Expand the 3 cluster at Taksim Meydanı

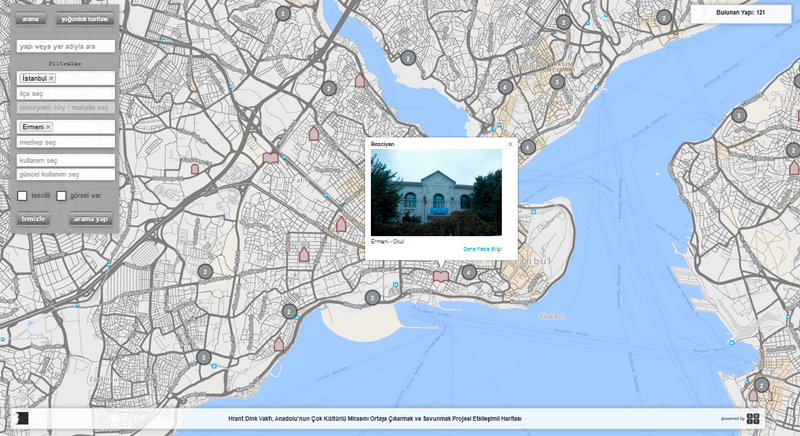[557, 82]
